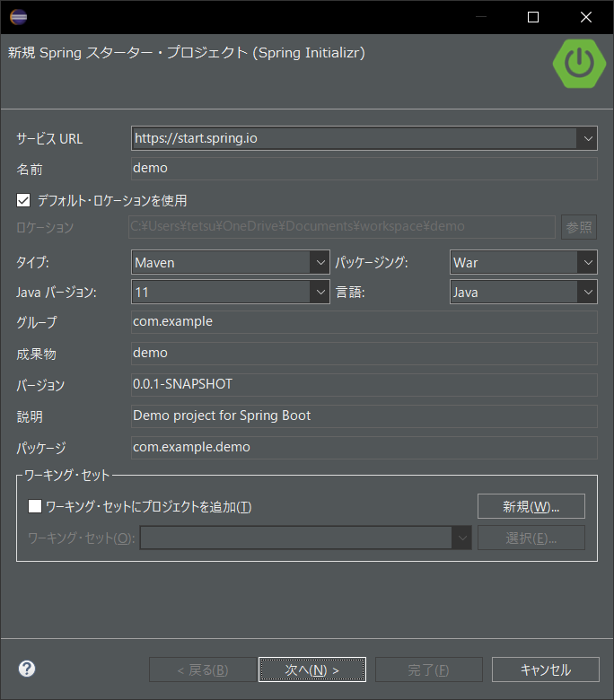Click the バージョン field 0.0.1-SNAPSHOT
The width and height of the screenshot is (614, 700).
pos(364,384)
